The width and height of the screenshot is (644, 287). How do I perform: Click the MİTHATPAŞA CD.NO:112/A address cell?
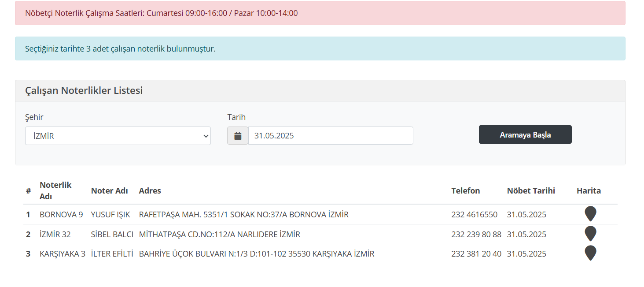click(x=220, y=235)
